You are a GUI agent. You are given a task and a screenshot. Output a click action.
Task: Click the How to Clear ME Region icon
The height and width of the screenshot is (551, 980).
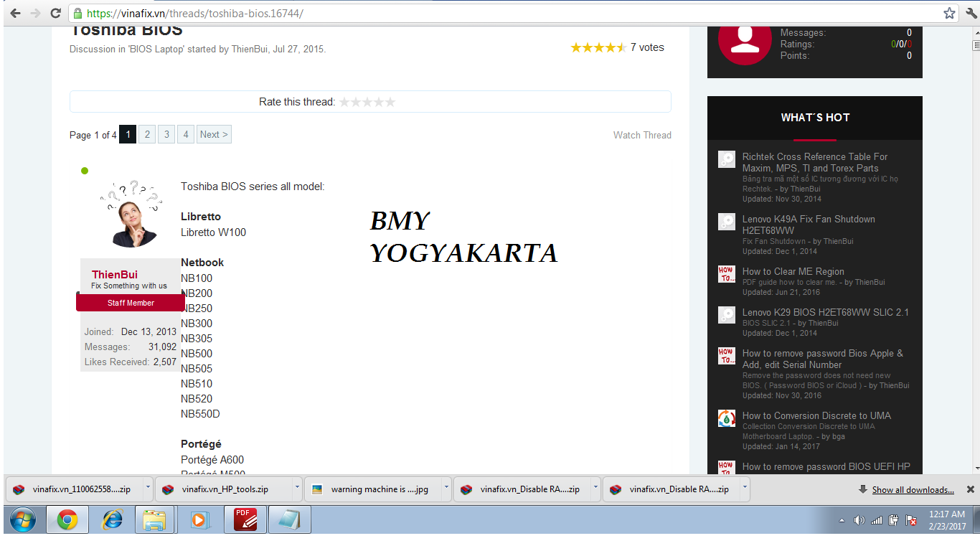727,274
